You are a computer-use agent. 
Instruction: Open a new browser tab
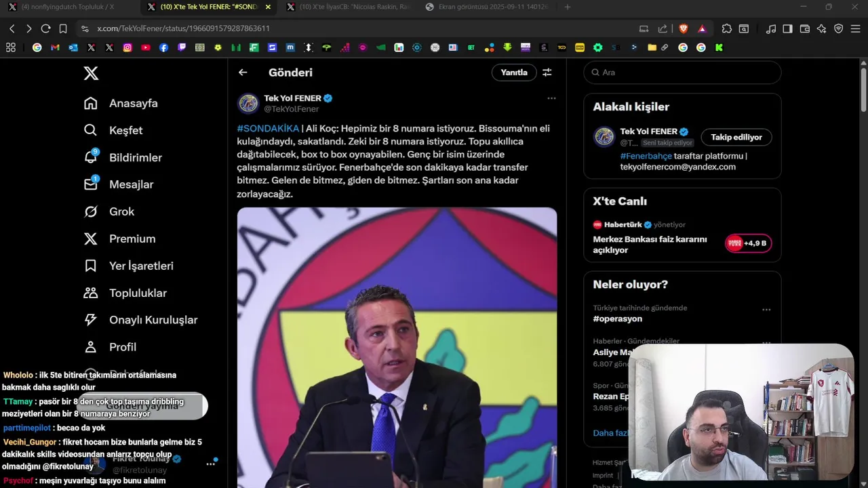568,7
